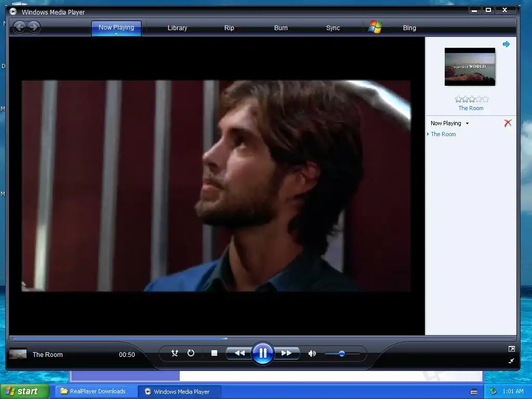
Task: Switch to the Sync tab
Action: [333, 28]
